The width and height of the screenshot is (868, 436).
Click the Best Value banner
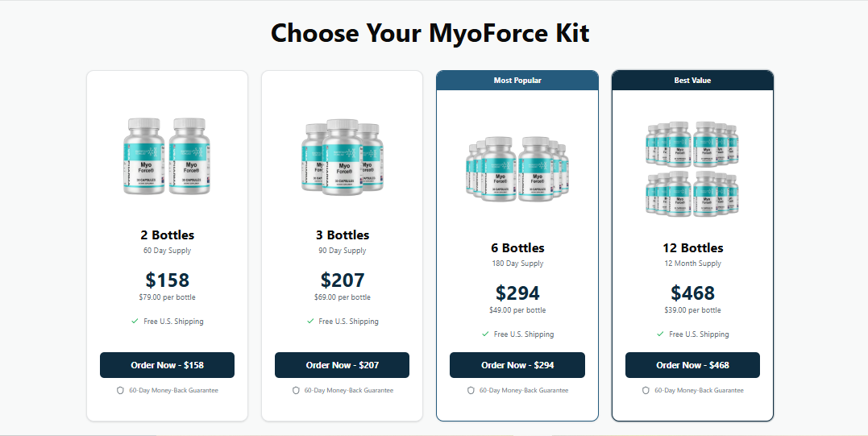(692, 81)
